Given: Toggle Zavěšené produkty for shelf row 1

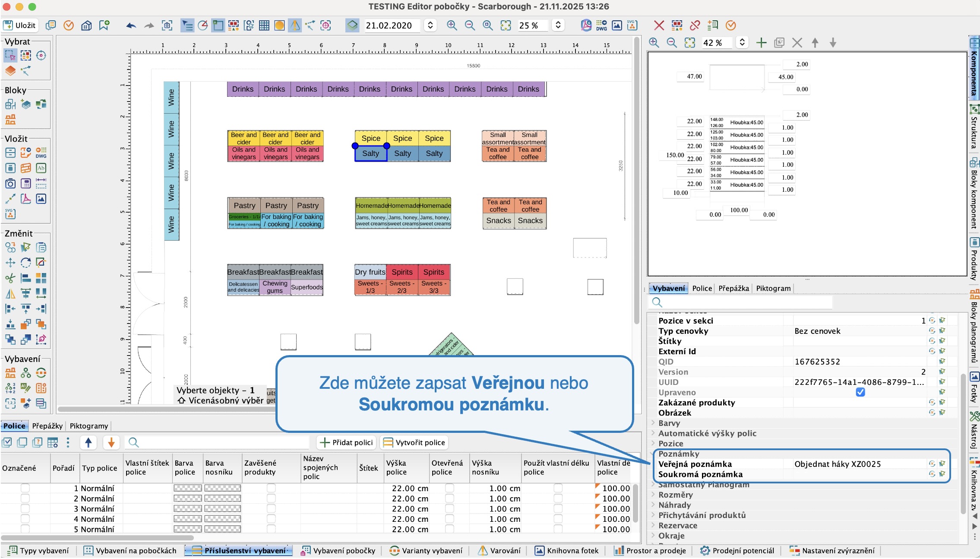Looking at the screenshot, I should [271, 488].
